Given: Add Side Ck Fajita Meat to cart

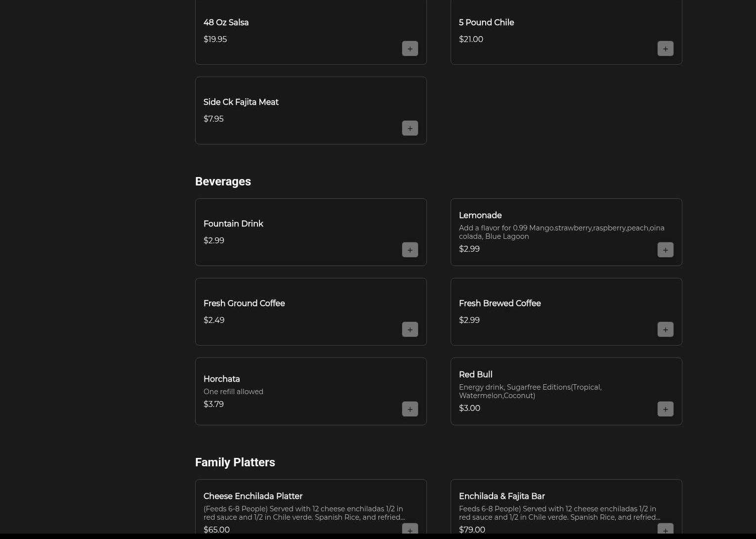Looking at the screenshot, I should (410, 128).
